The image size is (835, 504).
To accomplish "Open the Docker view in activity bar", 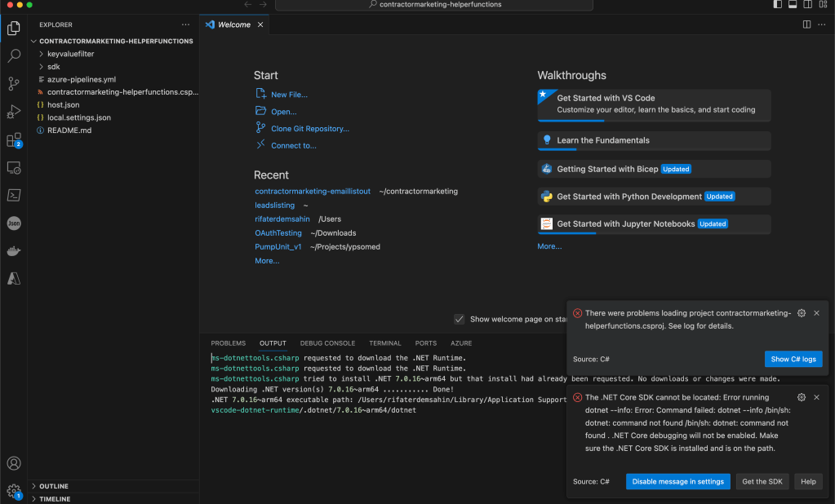I will 14,250.
